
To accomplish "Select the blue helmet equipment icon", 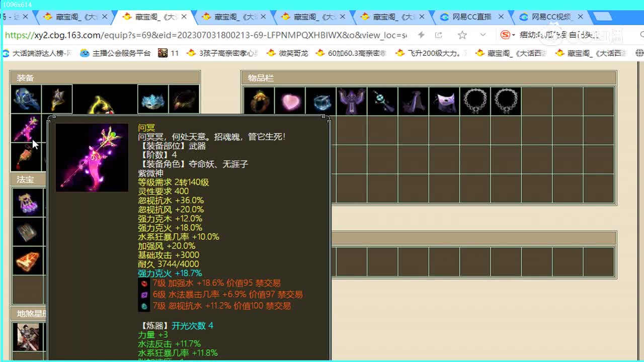I will tap(27, 99).
